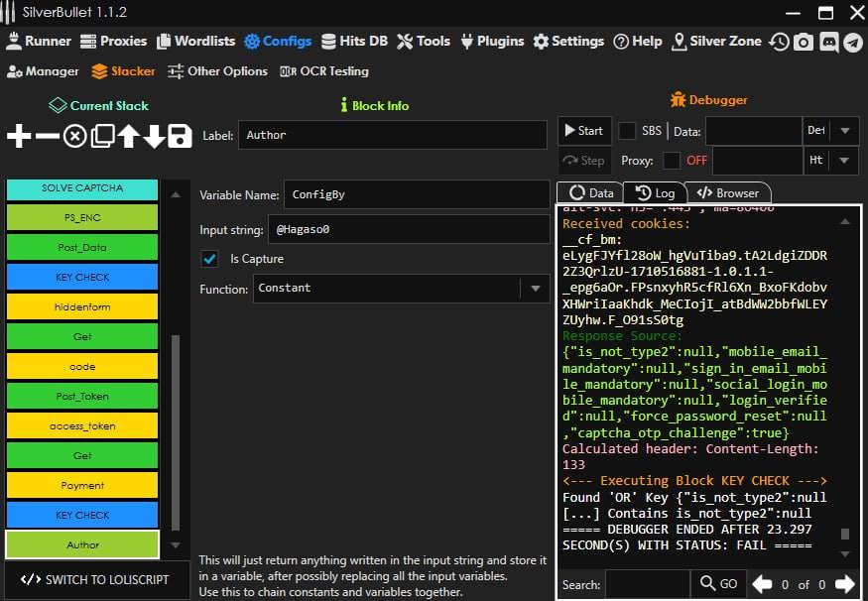The width and height of the screenshot is (868, 601).
Task: Open the Telegram icon in top bar
Action: click(x=852, y=42)
